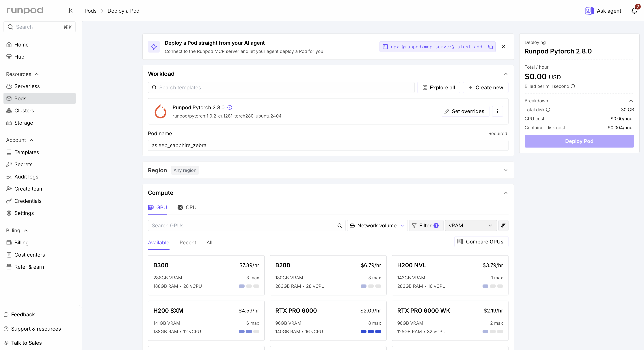644x350 pixels.
Task: Select the H200 SXM GPU card
Action: tap(206, 321)
